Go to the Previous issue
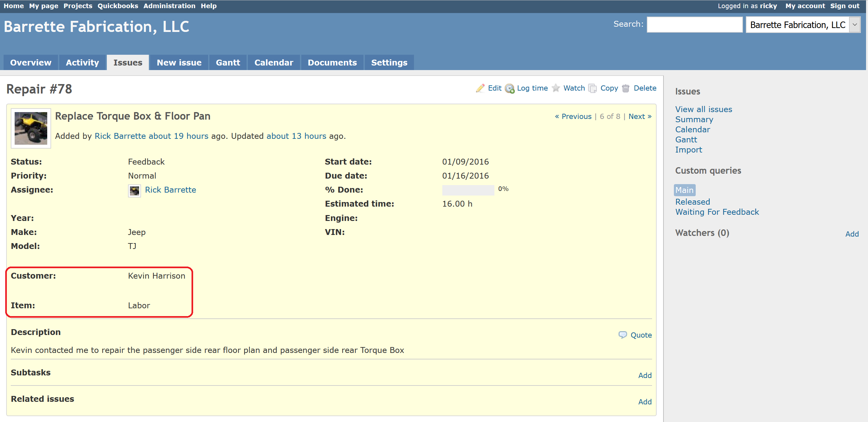 [573, 116]
